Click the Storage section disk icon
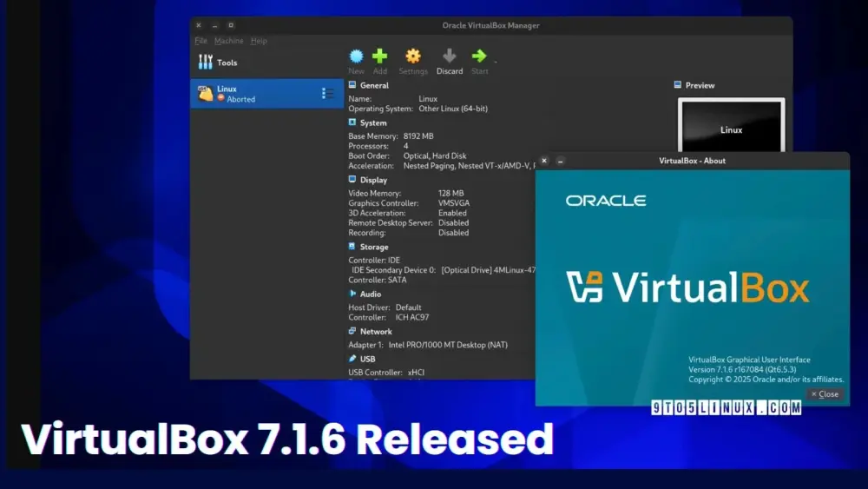This screenshot has width=868, height=489. 352,247
